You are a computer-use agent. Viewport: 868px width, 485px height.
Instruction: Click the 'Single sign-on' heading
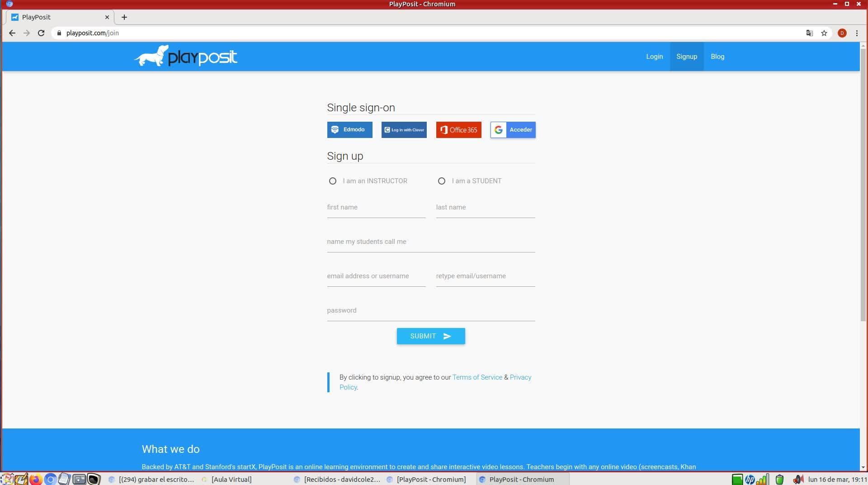[x=361, y=108]
